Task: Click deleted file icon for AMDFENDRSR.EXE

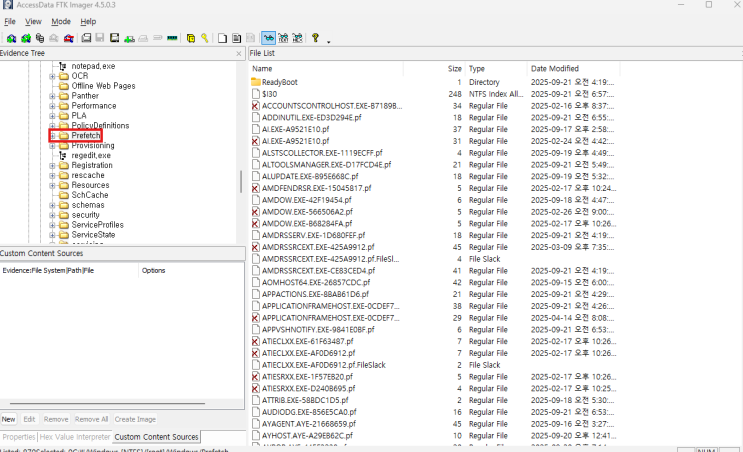Action: pos(256,188)
